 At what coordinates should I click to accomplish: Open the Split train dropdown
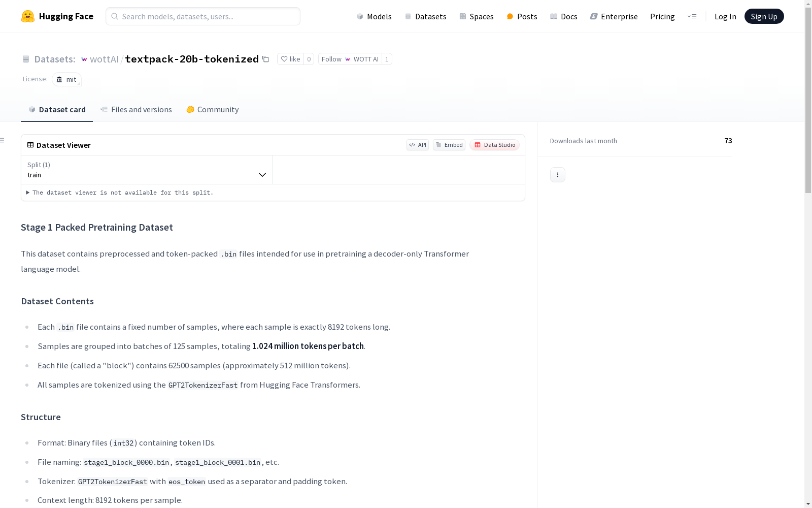[147, 170]
